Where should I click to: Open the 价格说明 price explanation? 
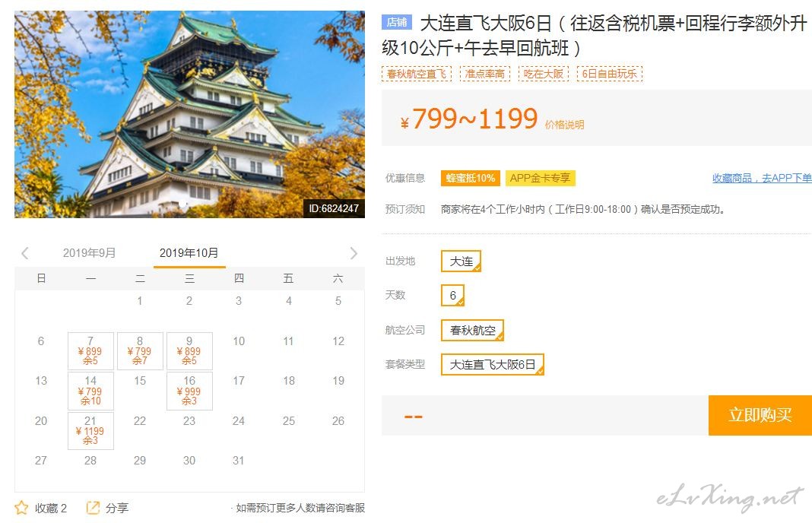564,125
